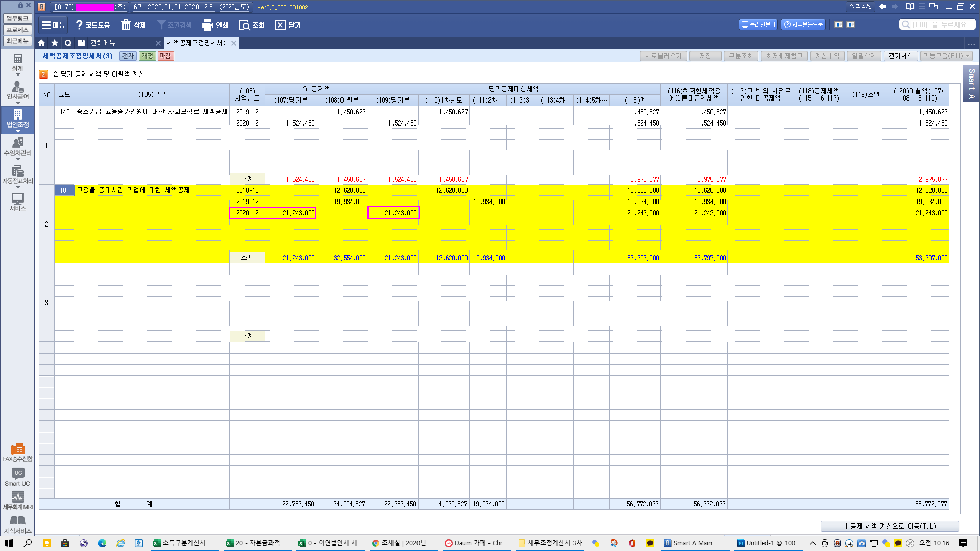The width and height of the screenshot is (980, 551).
Task: Toggle the 마감 red tag
Action: point(165,56)
